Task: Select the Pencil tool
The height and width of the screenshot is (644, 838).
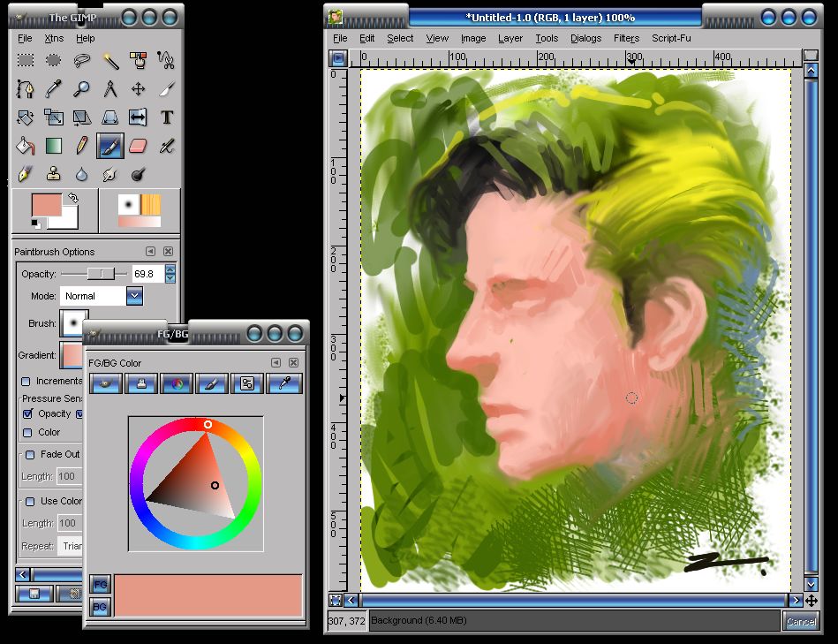Action: pos(82,146)
